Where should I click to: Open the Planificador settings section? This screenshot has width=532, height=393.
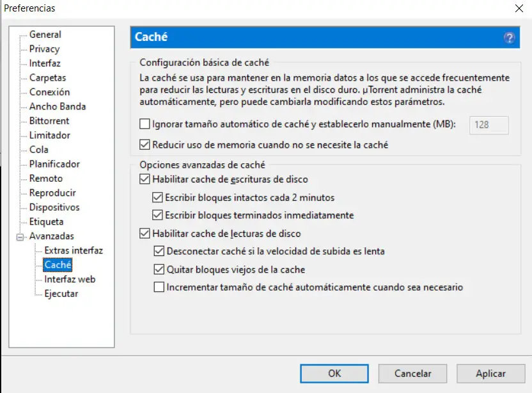54,164
